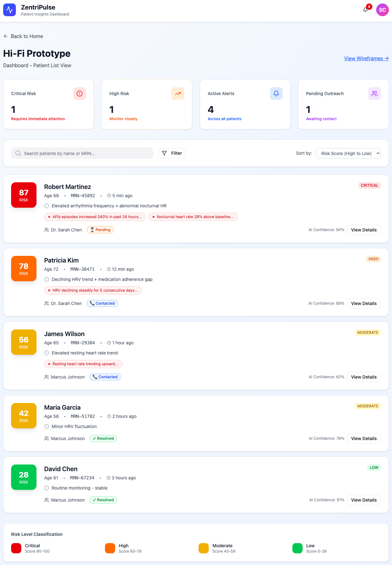Click the Pending Outreach people icon

pyautogui.click(x=375, y=94)
